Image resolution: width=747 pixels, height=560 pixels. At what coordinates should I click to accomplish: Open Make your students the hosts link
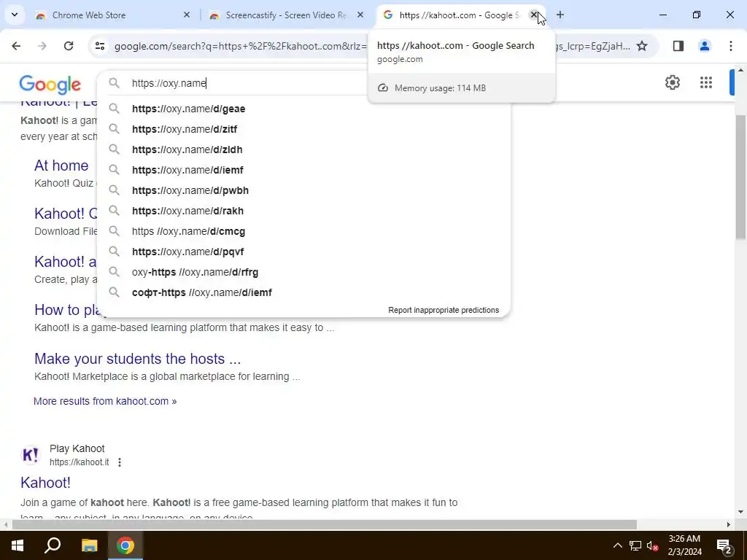coord(138,359)
